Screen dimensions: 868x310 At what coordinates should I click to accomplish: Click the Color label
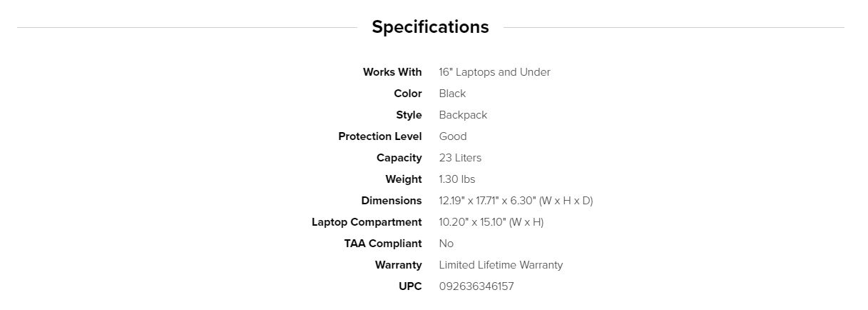(x=408, y=94)
